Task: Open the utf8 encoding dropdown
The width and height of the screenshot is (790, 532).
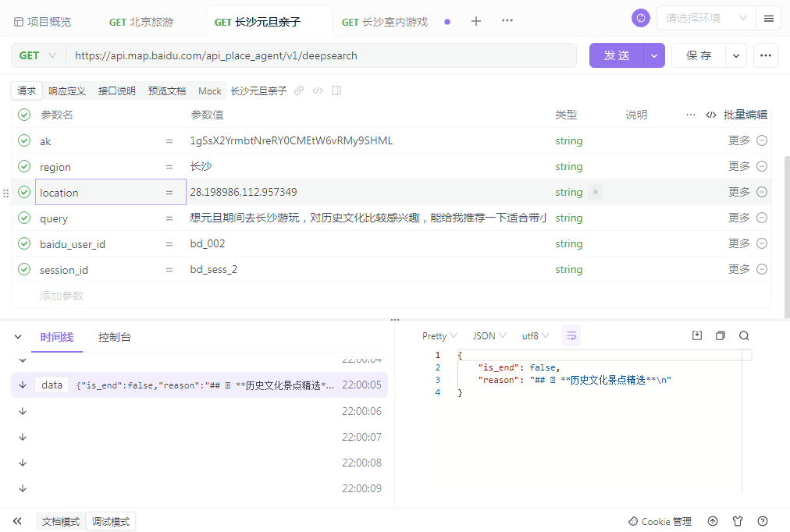Action: click(535, 335)
